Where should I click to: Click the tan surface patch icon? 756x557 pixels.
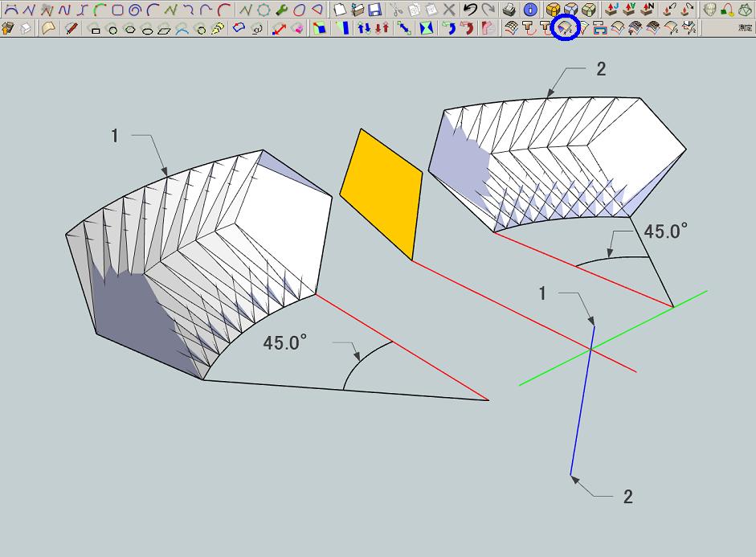click(47, 28)
